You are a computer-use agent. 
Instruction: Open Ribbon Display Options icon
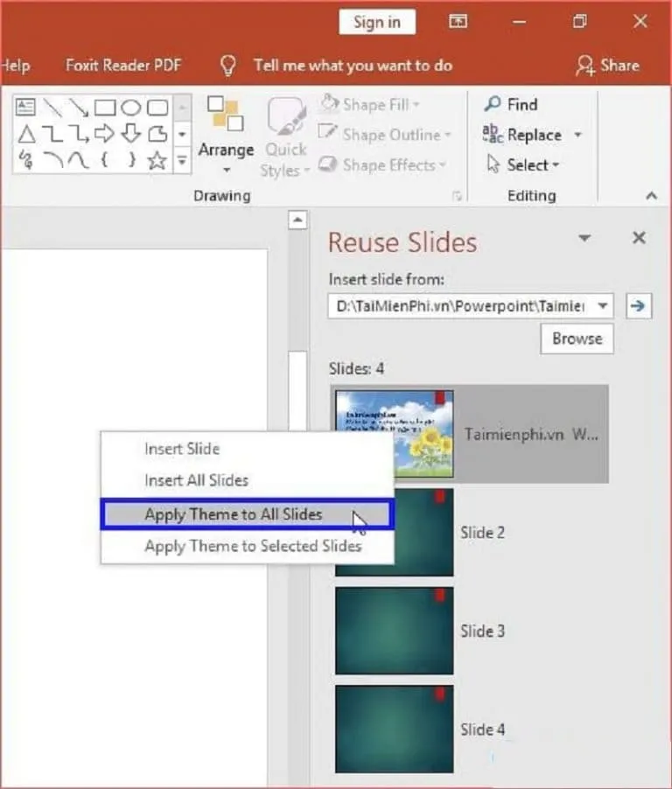pos(458,21)
